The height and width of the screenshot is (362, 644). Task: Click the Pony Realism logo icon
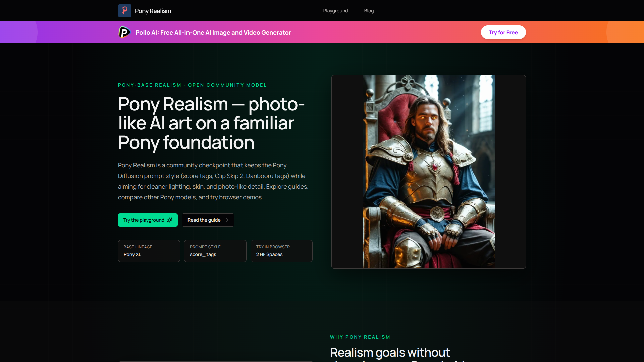125,11
